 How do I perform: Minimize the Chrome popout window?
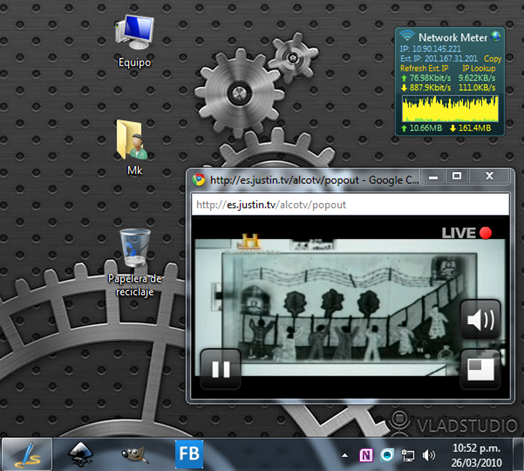(433, 176)
